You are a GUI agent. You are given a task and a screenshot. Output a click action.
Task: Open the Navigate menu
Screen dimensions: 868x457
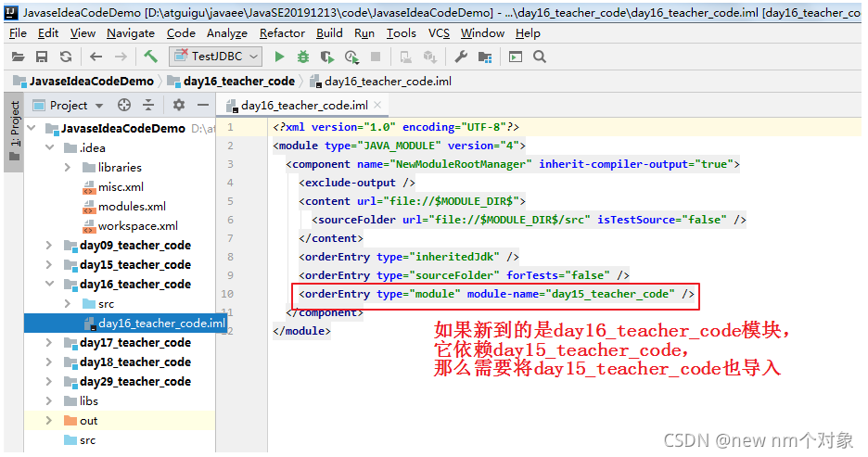[x=131, y=33]
